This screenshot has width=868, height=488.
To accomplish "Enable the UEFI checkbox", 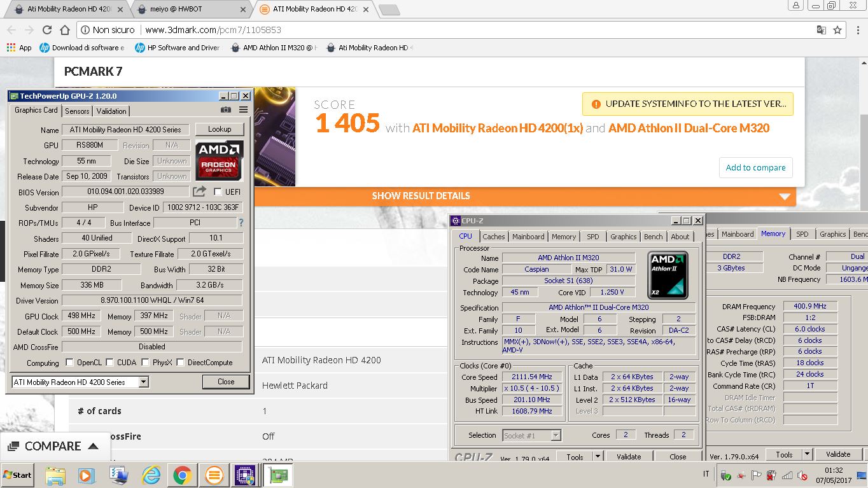I will click(218, 192).
